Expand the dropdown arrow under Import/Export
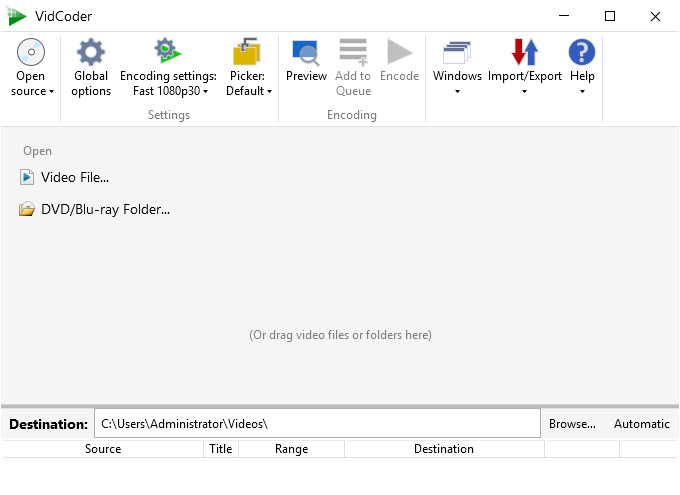 [x=524, y=92]
